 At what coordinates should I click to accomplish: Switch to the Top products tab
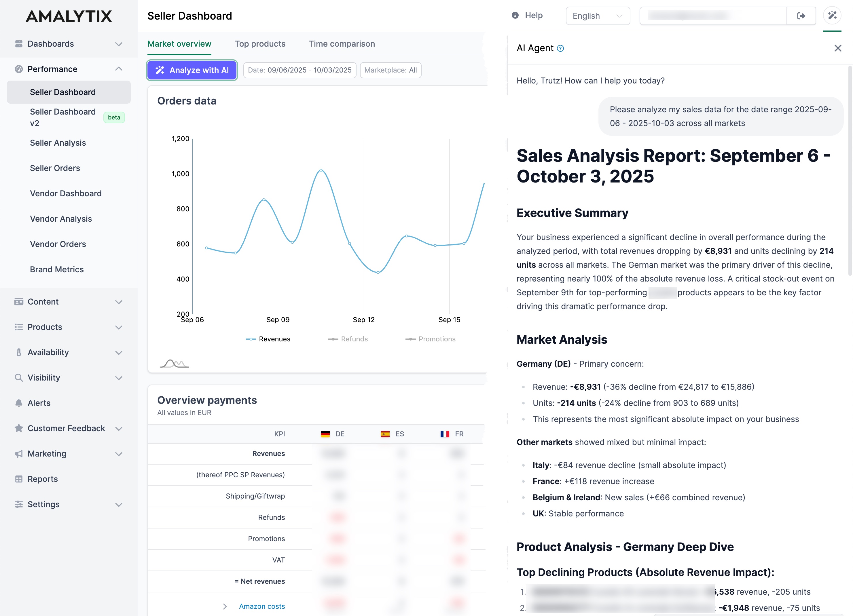coord(260,43)
